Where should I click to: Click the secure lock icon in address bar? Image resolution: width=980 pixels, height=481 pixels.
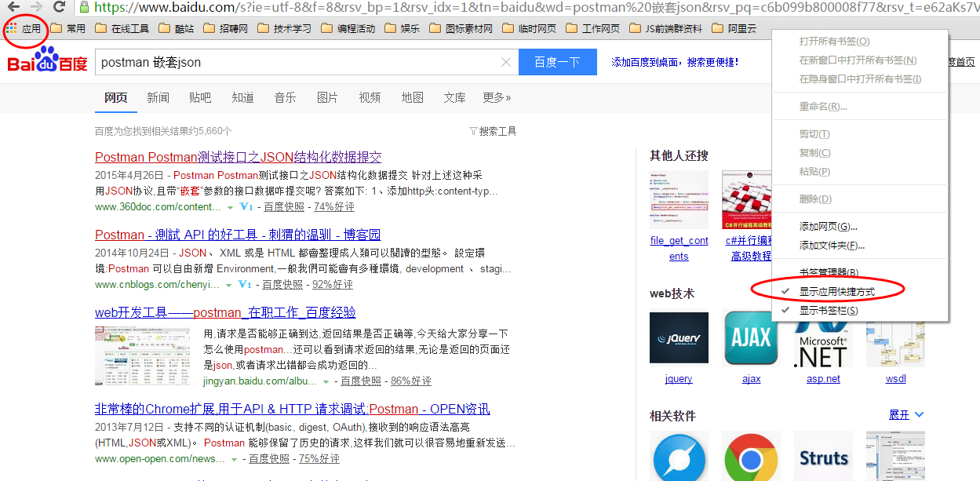point(84,7)
